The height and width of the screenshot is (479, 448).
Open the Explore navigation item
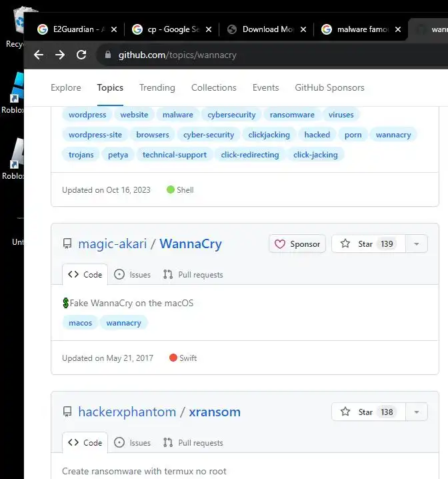pyautogui.click(x=66, y=87)
